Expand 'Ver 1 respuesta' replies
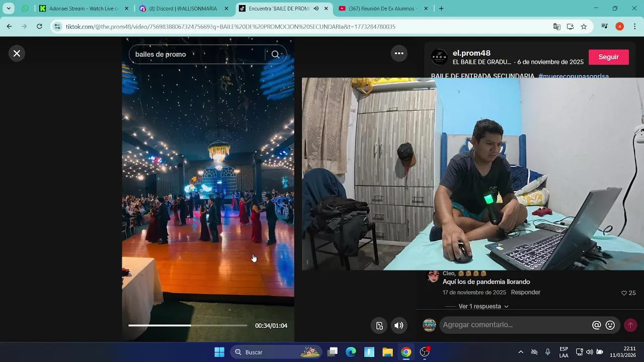644x362 pixels. 484,306
